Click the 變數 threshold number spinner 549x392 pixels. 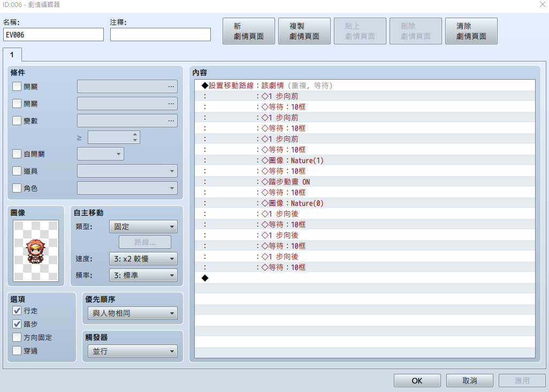(114, 137)
